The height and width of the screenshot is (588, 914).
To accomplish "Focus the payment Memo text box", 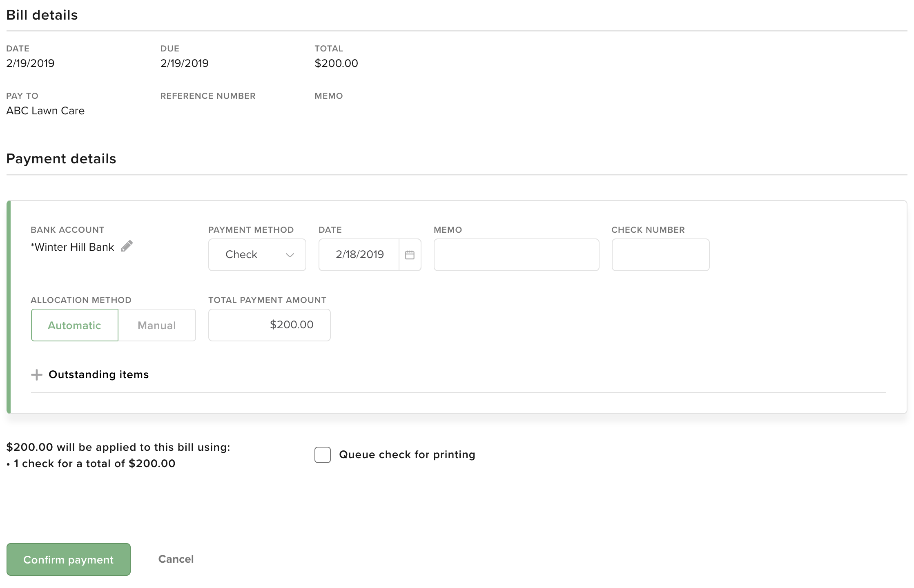I will [x=516, y=255].
